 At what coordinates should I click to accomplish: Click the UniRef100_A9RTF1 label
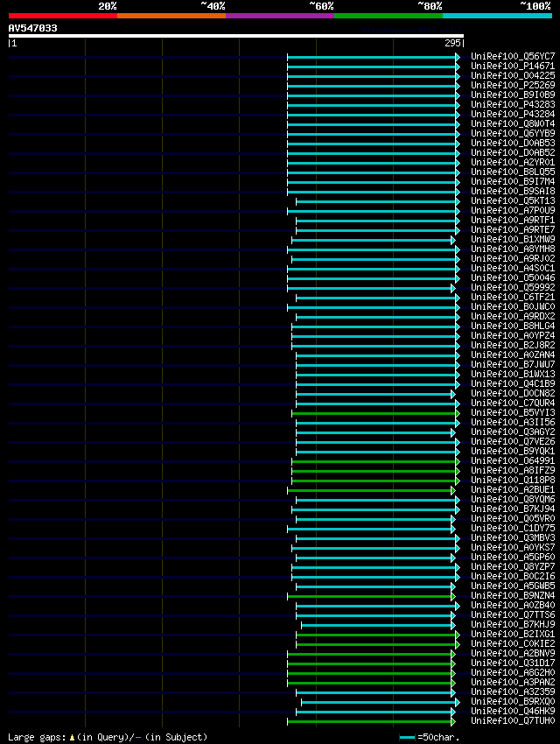(513, 221)
